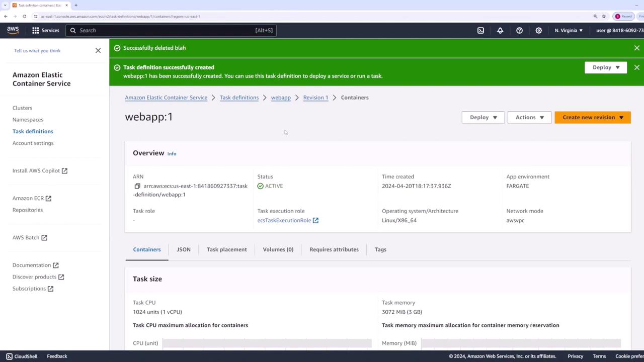Screen dimensions: 644x362
Task: Open a new browser tab
Action: (75, 5)
